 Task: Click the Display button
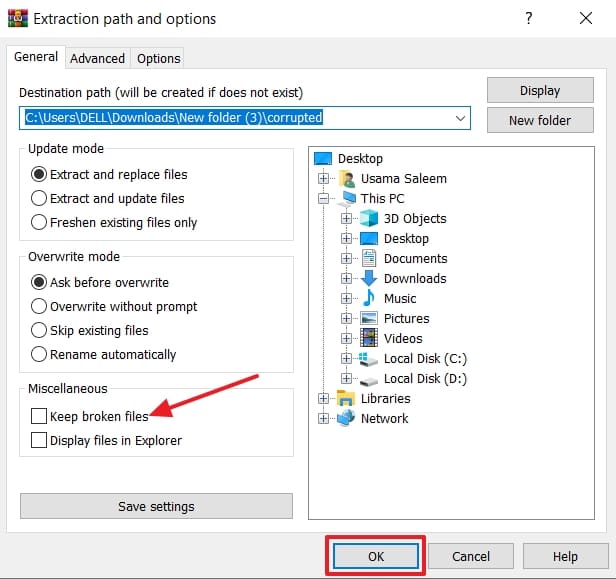[540, 90]
